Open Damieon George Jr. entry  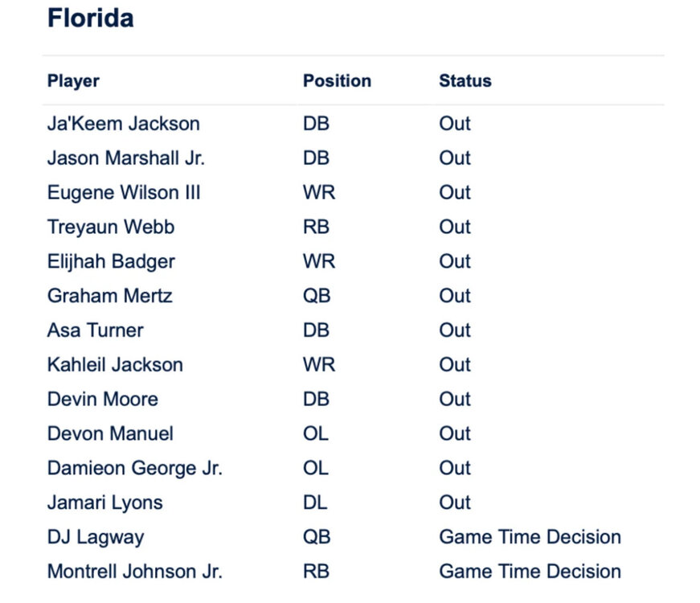(134, 469)
